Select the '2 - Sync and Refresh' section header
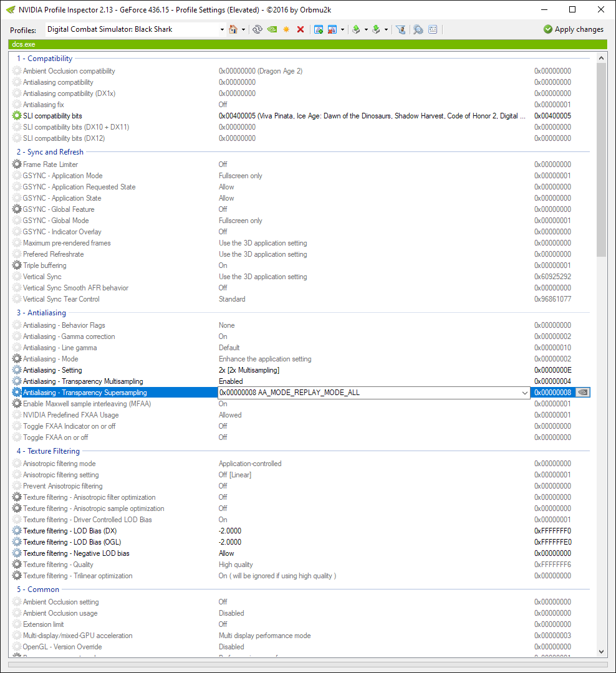616x673 pixels. pos(51,152)
